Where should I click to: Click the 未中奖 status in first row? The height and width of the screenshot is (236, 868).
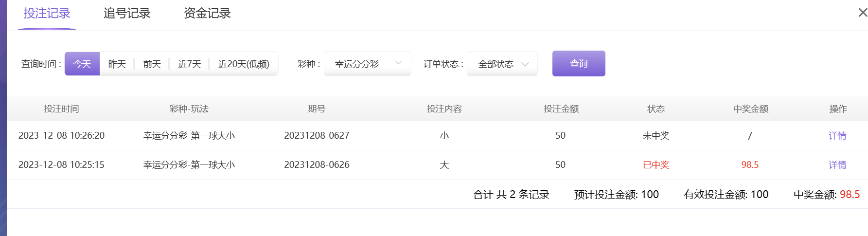[656, 136]
